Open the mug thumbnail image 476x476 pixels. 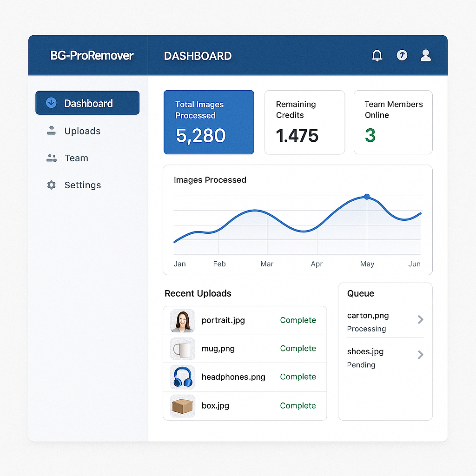(182, 349)
